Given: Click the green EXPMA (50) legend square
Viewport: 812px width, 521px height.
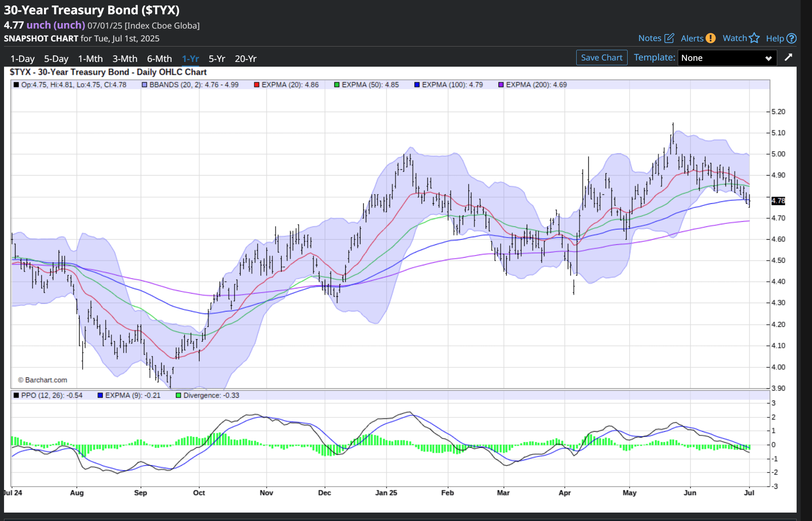Looking at the screenshot, I should coord(337,85).
